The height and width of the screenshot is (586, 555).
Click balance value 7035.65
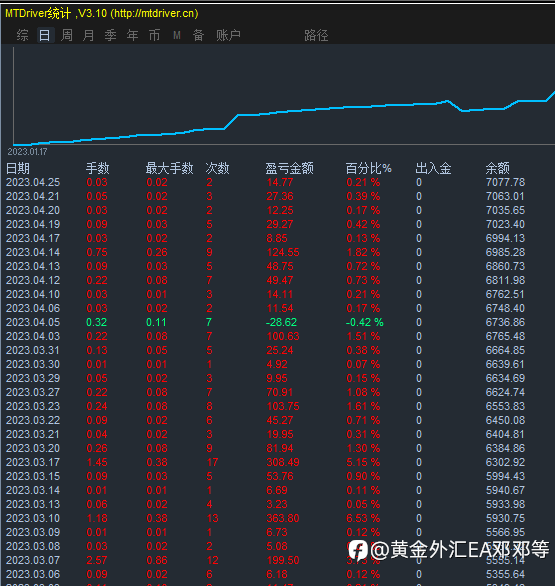point(505,210)
